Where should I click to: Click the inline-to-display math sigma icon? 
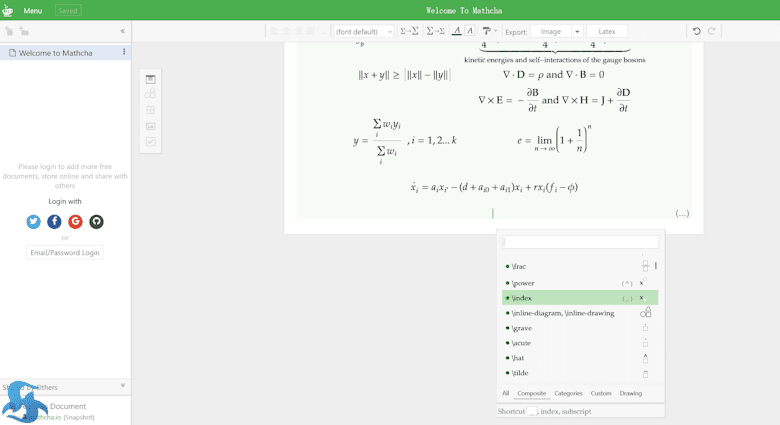[409, 31]
